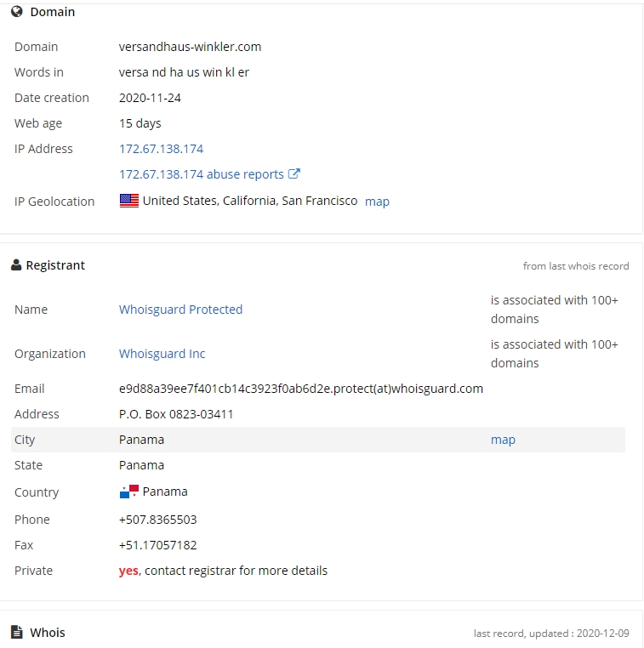Click the fax number +51.17057182
644x648 pixels.
coord(158,545)
